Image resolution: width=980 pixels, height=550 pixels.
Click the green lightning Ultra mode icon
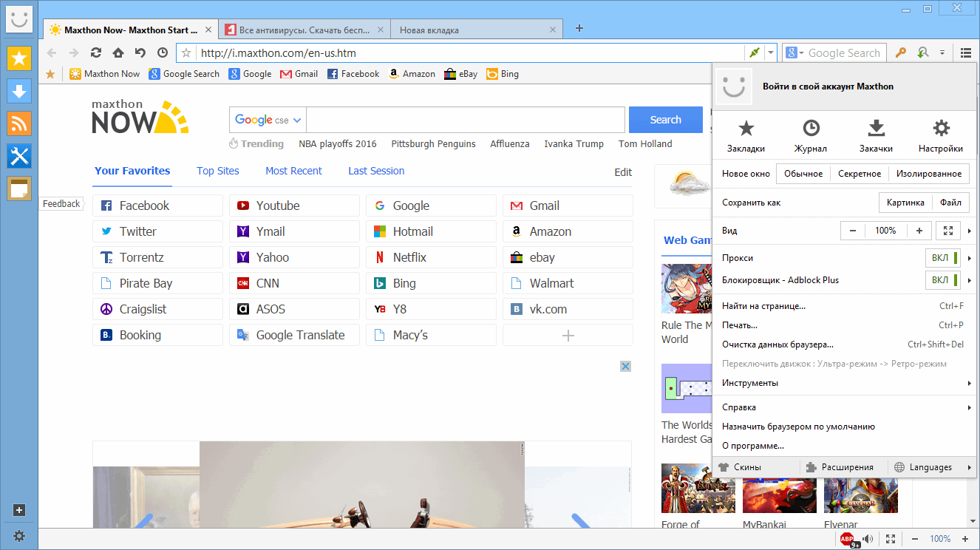pos(754,52)
